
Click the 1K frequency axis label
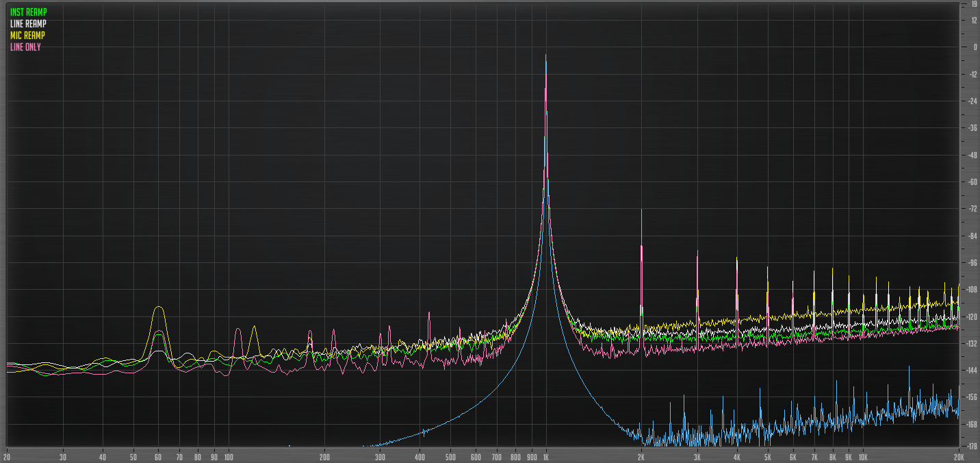tap(545, 458)
